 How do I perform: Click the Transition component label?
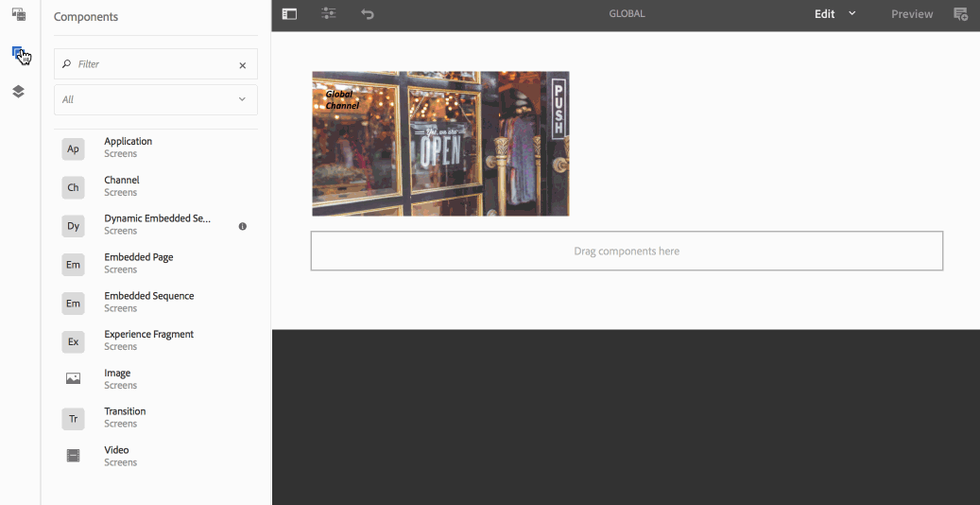(x=125, y=411)
